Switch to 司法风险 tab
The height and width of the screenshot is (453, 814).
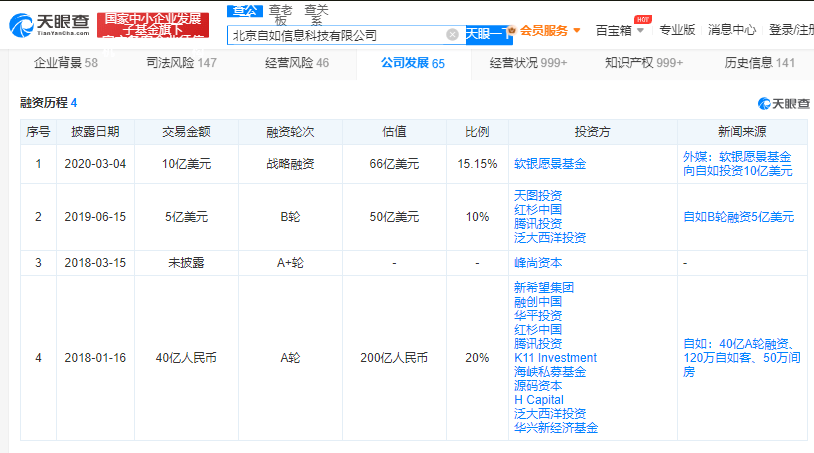181,63
